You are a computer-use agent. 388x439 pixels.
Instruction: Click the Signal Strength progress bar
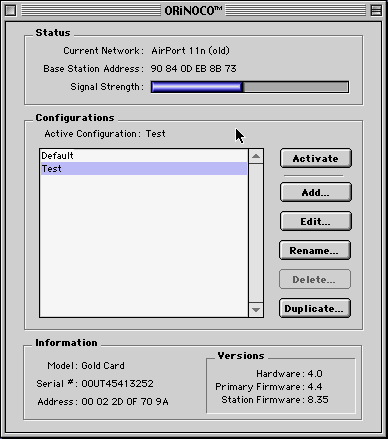tap(250, 87)
